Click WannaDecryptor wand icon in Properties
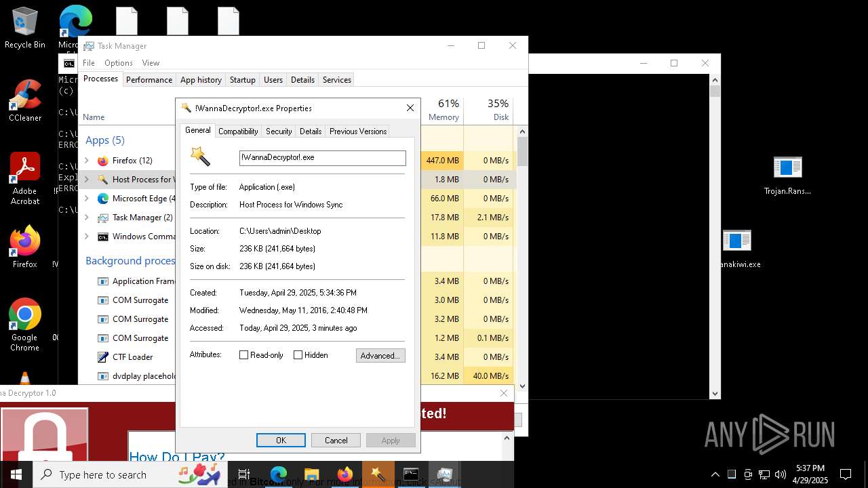The width and height of the screenshot is (868, 488). 200,157
